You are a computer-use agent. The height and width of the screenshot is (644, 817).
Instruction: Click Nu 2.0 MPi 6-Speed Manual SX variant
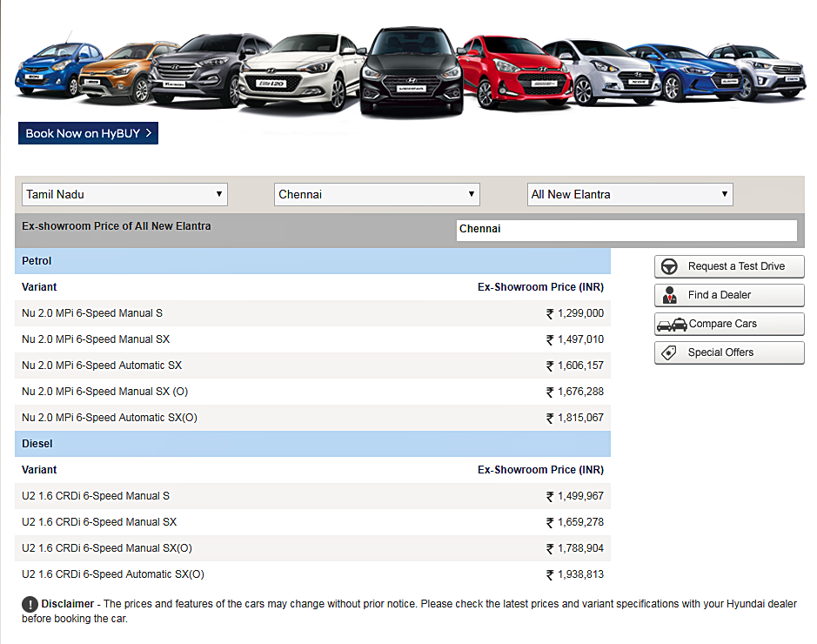96,339
